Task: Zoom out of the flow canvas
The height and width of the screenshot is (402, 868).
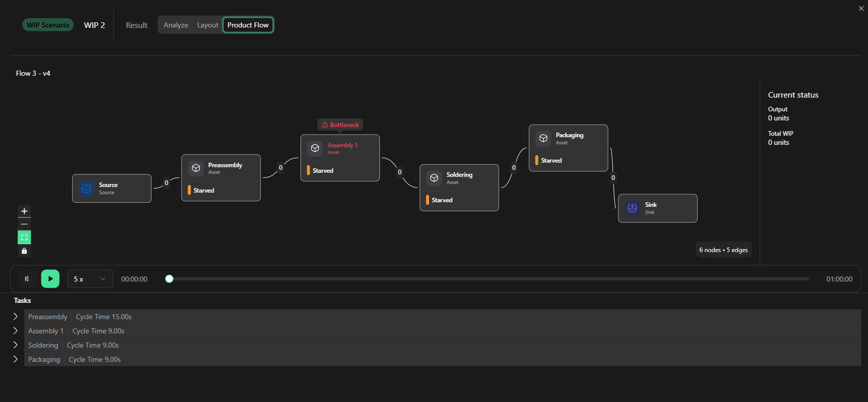Action: click(x=24, y=224)
